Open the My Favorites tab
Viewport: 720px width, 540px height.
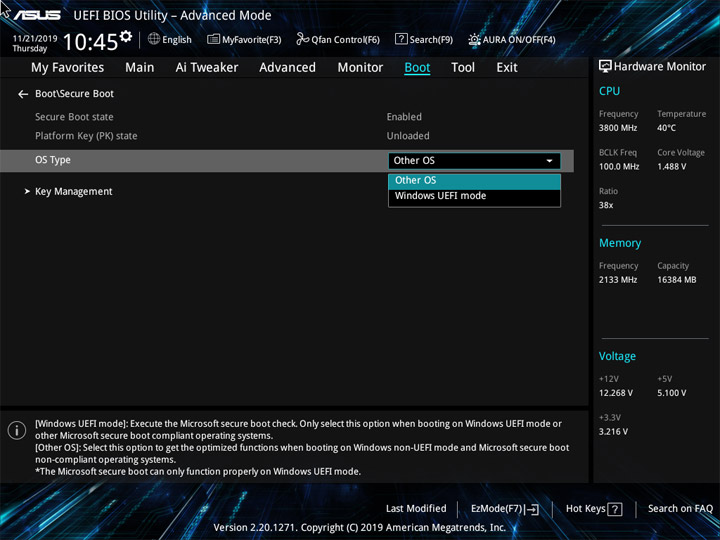[68, 68]
